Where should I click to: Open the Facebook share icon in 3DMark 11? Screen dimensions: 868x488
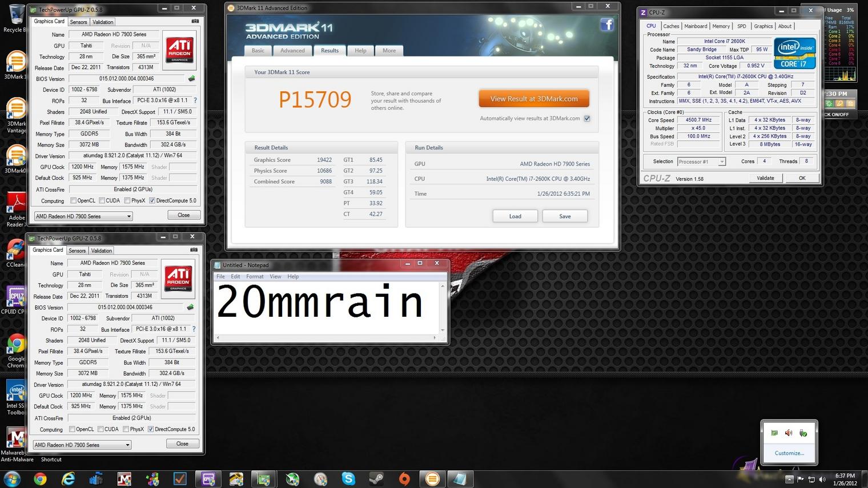pos(606,25)
